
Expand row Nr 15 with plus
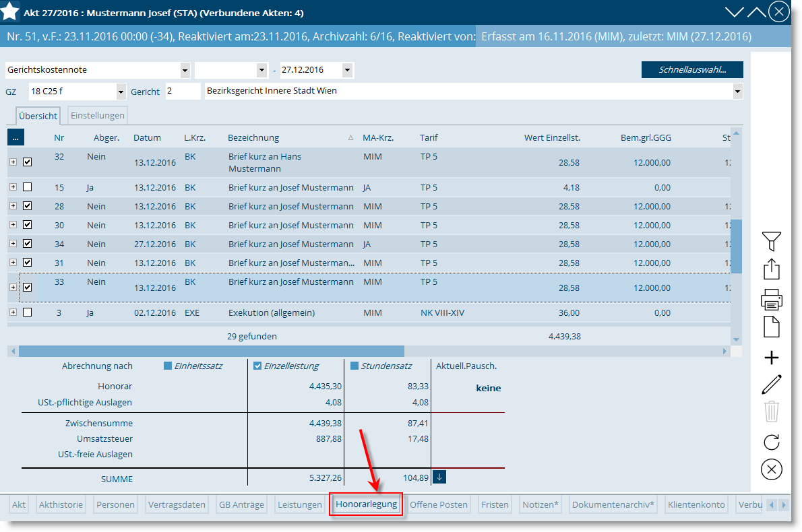point(13,187)
